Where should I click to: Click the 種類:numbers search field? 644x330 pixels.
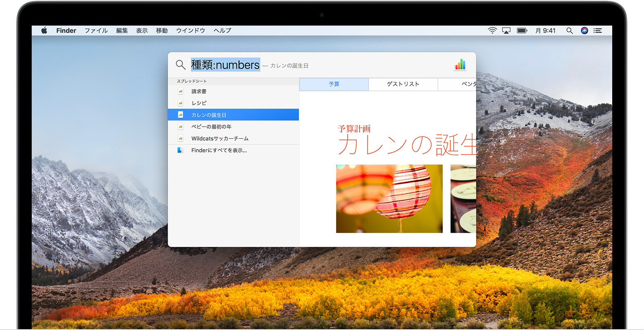coord(225,65)
